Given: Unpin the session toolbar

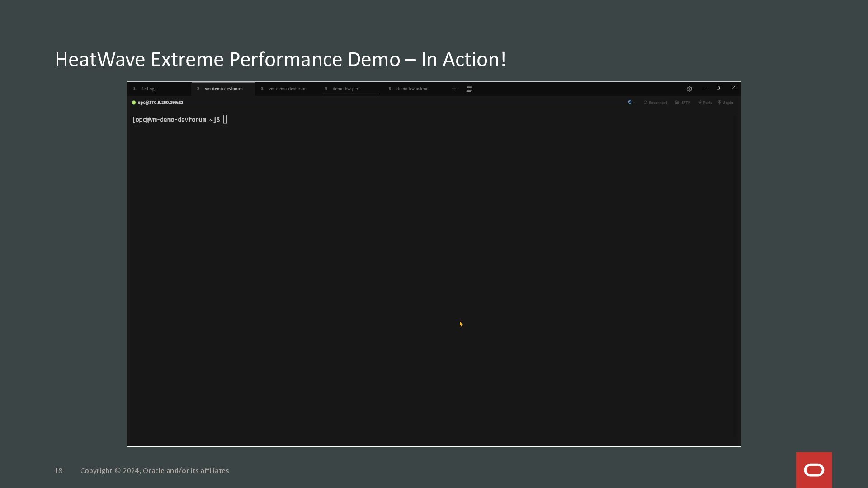Looking at the screenshot, I should coord(726,103).
